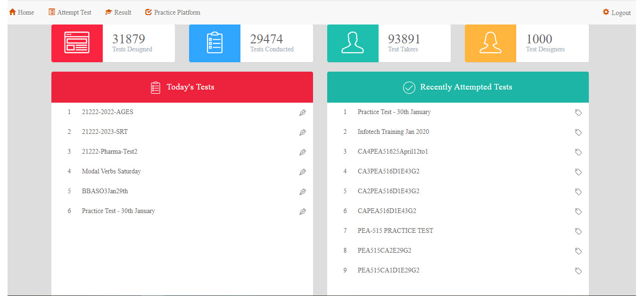Click pen icon next to 21222-2022-AGES
Viewport: 644px width, 296px height.
tap(303, 113)
